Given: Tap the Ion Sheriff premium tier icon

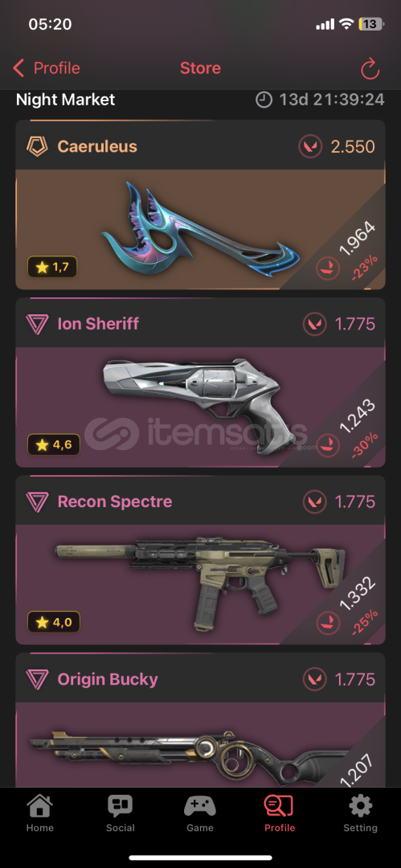Looking at the screenshot, I should tap(36, 324).
